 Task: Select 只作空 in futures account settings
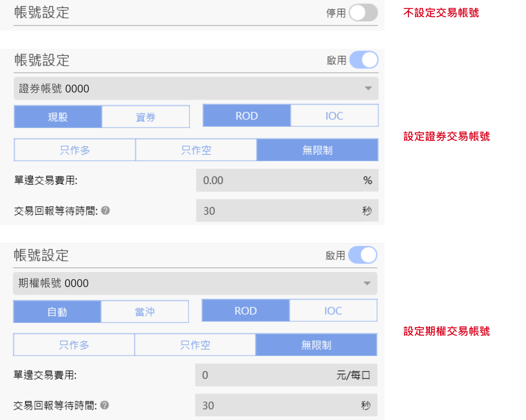(x=195, y=345)
